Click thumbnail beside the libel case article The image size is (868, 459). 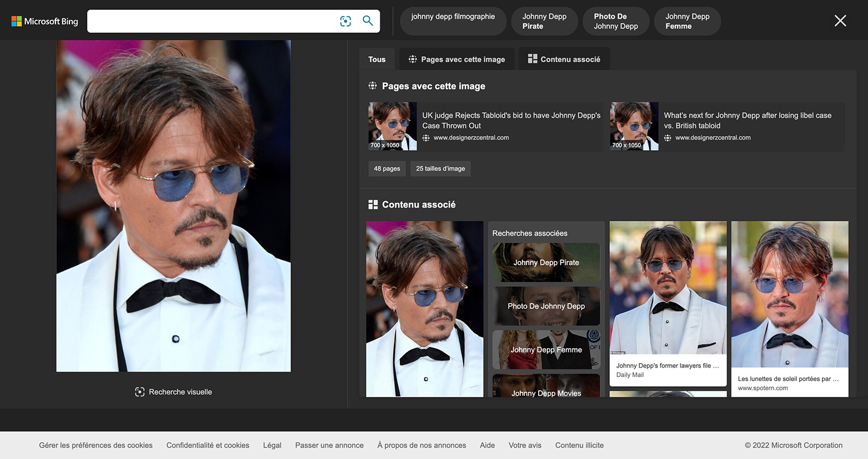click(x=634, y=127)
